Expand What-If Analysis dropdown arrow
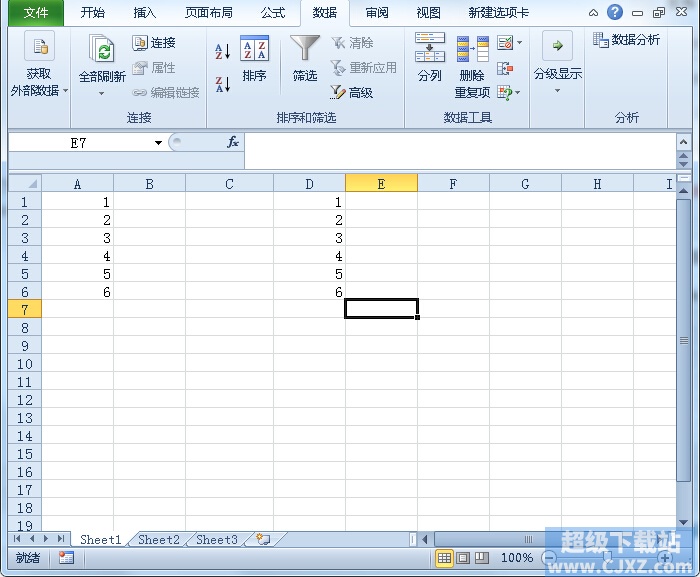 point(517,93)
